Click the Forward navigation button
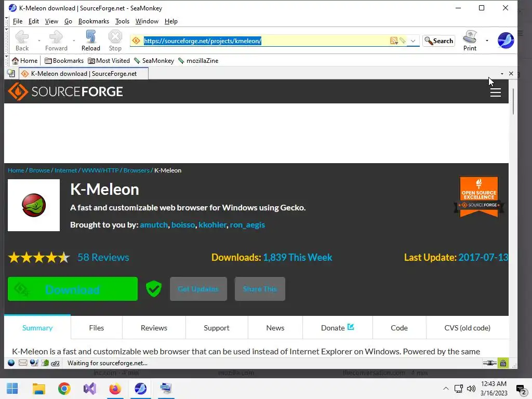The image size is (532, 399). point(56,41)
